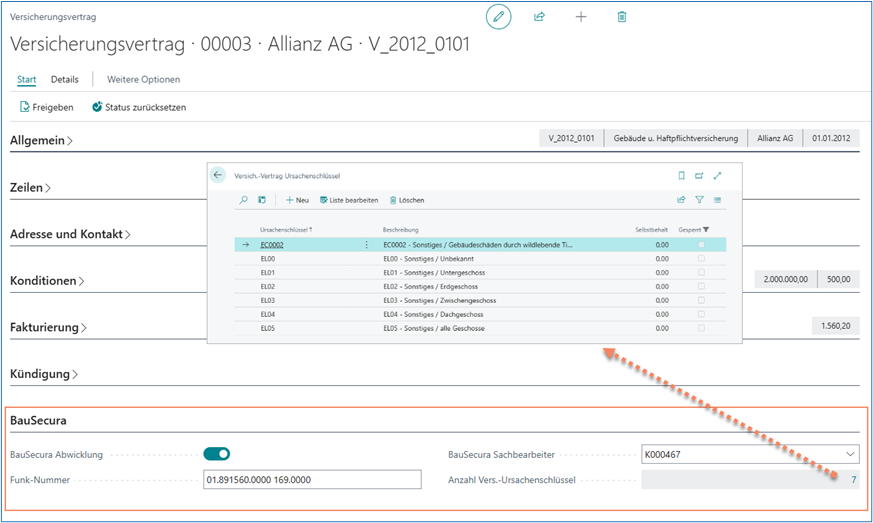Viewport: 873px width, 523px height.
Task: Click the share icon in the contract header
Action: click(540, 17)
